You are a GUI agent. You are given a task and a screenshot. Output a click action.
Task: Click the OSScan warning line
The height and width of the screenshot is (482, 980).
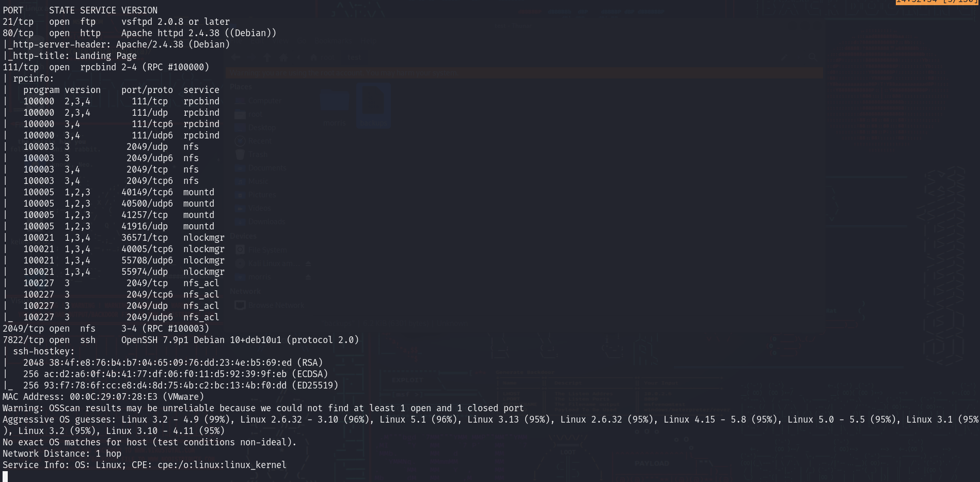coord(263,408)
